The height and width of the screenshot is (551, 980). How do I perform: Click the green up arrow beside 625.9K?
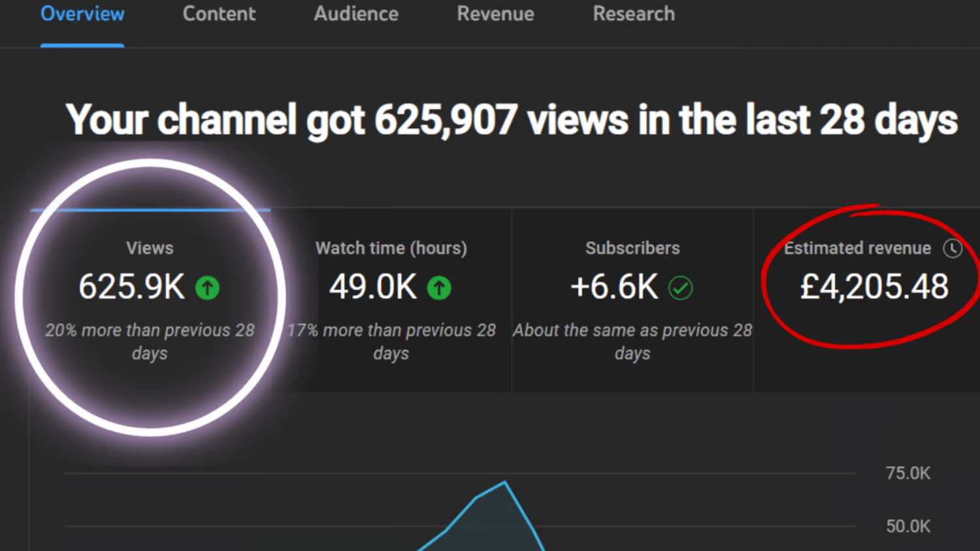click(x=208, y=287)
